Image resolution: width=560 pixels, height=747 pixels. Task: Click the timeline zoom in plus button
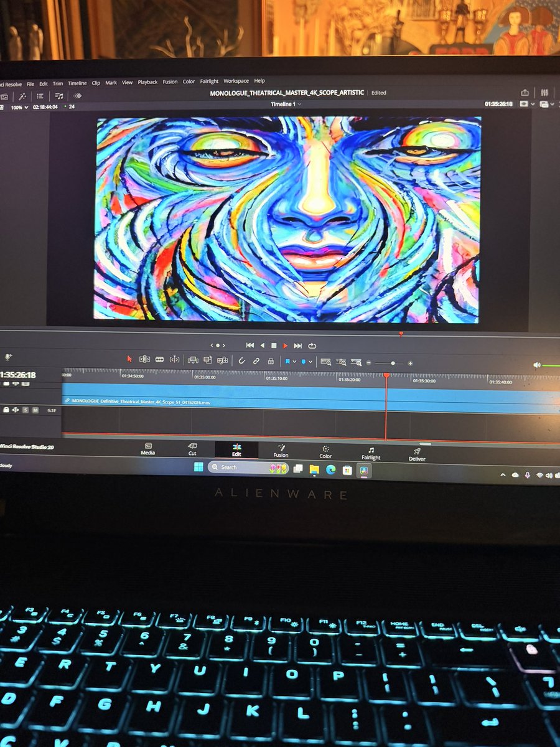point(410,364)
